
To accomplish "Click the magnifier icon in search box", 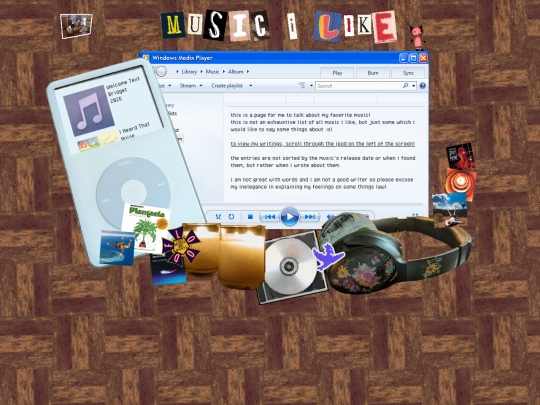I will pos(405,85).
